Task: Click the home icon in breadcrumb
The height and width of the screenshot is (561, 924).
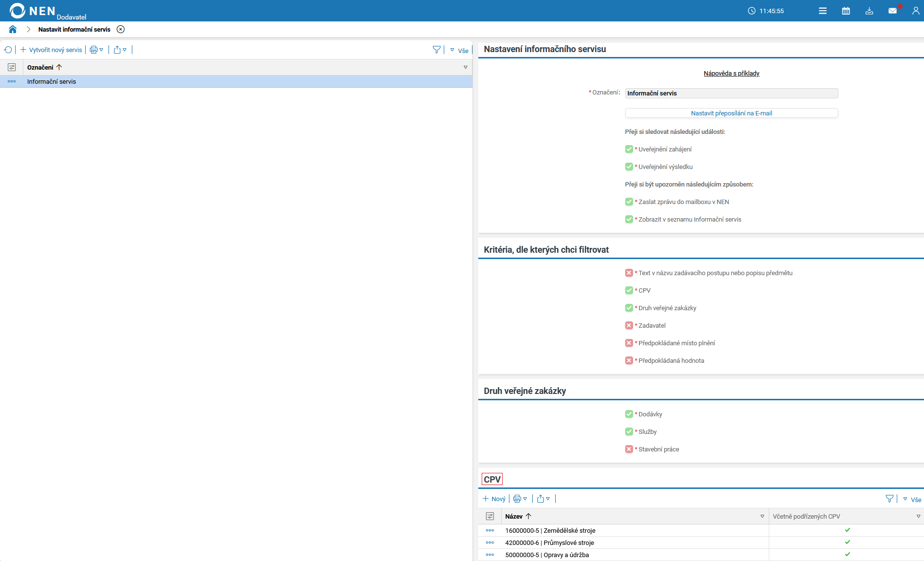Action: pyautogui.click(x=13, y=29)
